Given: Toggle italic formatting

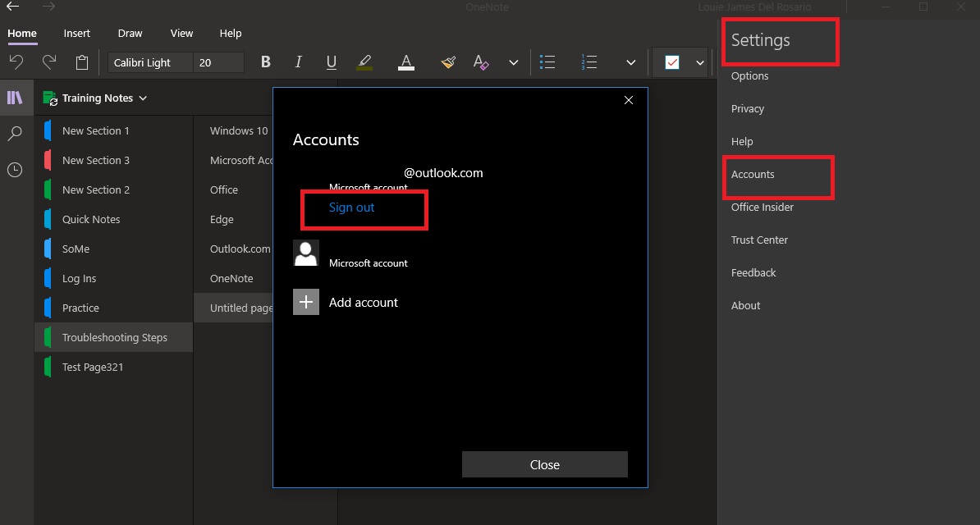Looking at the screenshot, I should [x=298, y=62].
